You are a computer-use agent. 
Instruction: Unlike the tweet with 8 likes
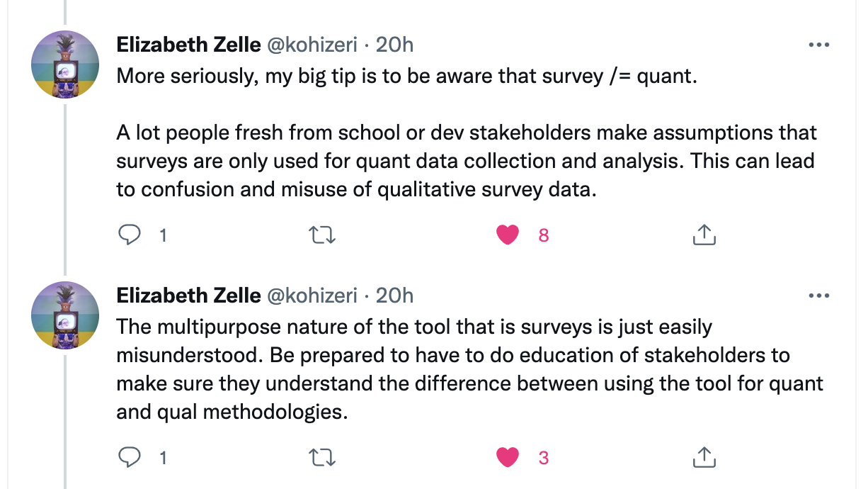(x=508, y=235)
